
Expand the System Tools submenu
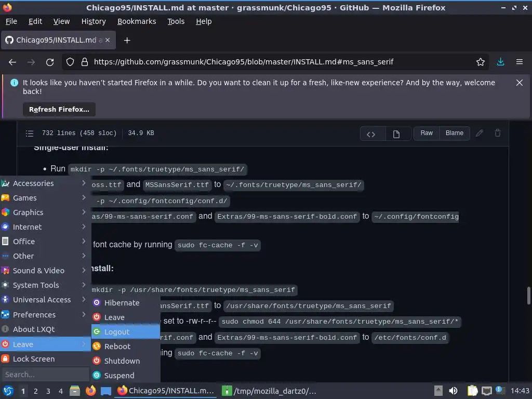click(46, 285)
